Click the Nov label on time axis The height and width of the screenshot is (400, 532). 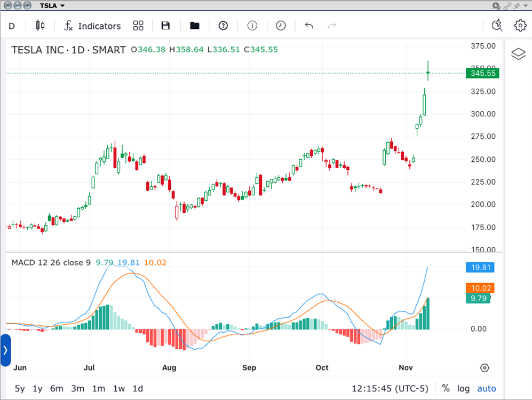pos(406,368)
